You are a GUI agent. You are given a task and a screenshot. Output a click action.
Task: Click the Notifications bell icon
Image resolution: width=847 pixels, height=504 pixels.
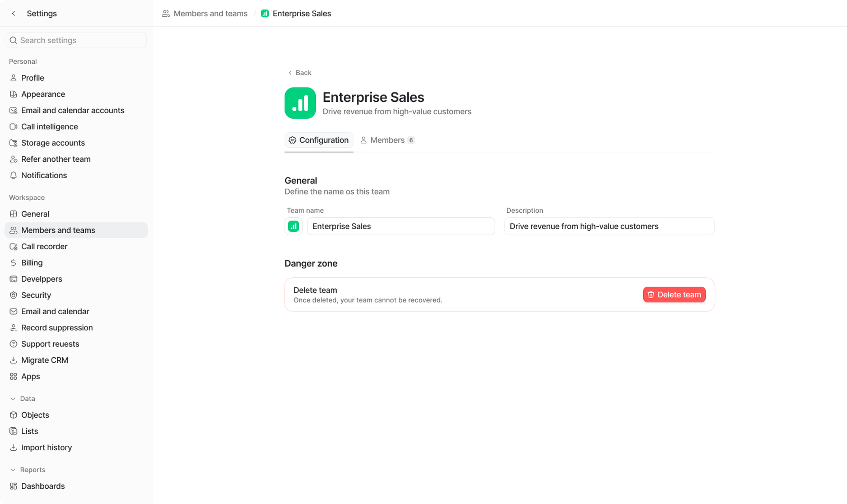click(x=13, y=175)
